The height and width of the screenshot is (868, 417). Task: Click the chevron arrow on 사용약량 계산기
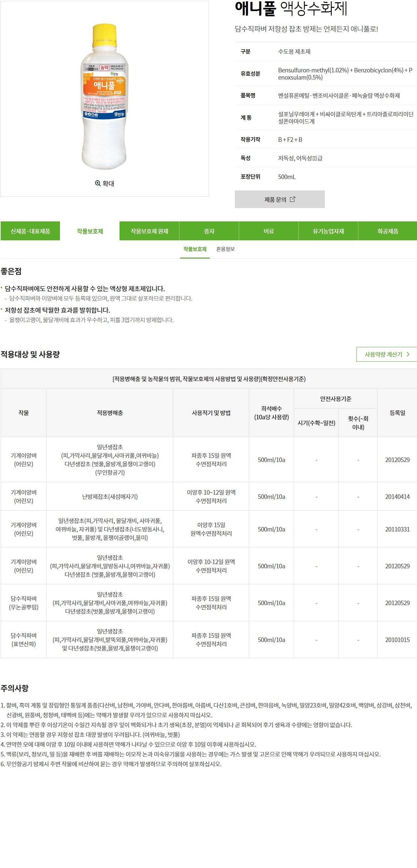(408, 354)
